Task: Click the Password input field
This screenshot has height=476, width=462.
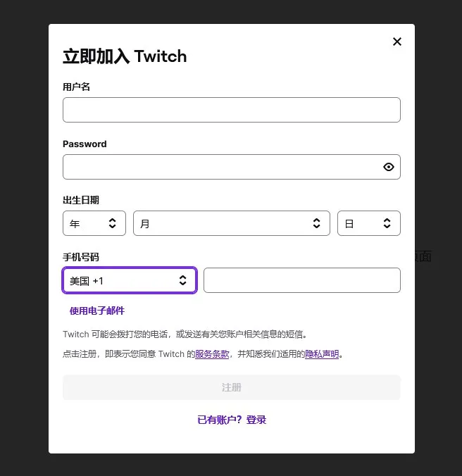Action: pos(232,167)
